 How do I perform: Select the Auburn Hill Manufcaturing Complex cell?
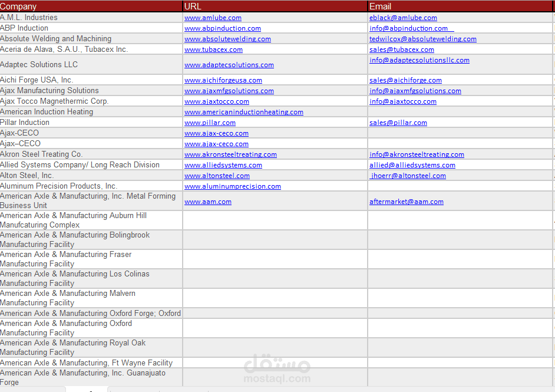coord(91,220)
